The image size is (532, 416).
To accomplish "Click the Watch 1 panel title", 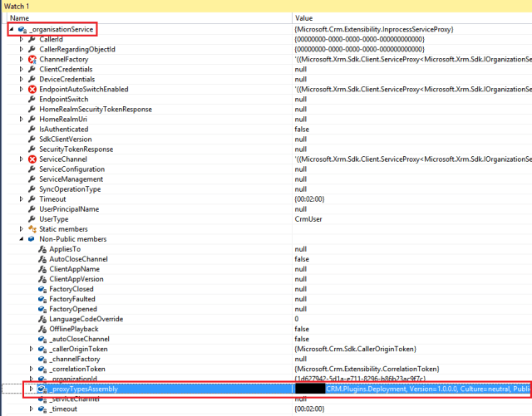I will point(17,6).
